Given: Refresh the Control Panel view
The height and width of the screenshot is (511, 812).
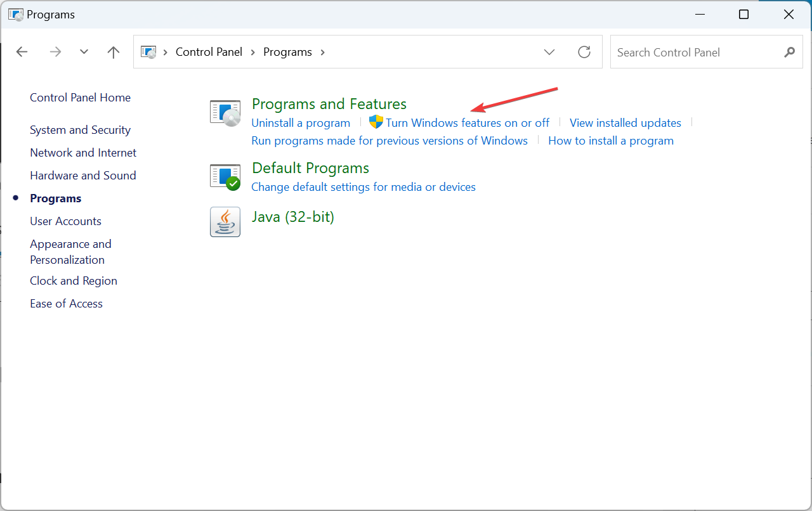Looking at the screenshot, I should coord(584,52).
